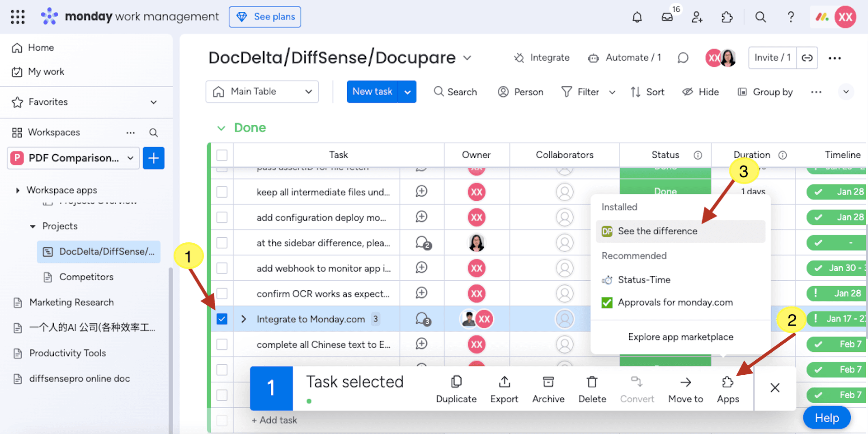
Task: Click the New task button
Action: tap(373, 92)
